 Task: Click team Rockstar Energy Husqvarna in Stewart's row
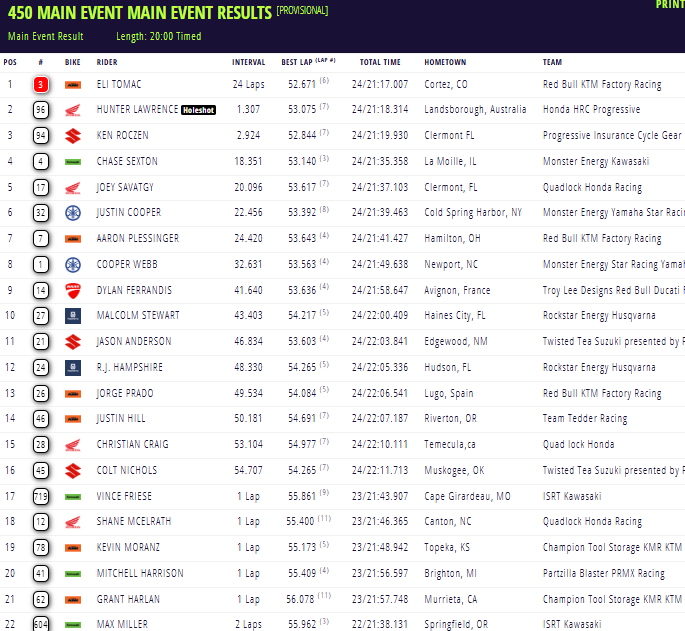599,316
